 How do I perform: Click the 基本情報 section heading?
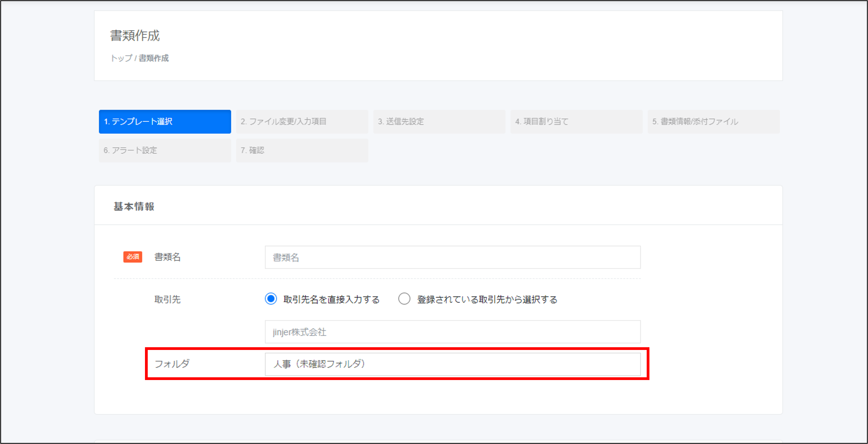[x=134, y=206]
